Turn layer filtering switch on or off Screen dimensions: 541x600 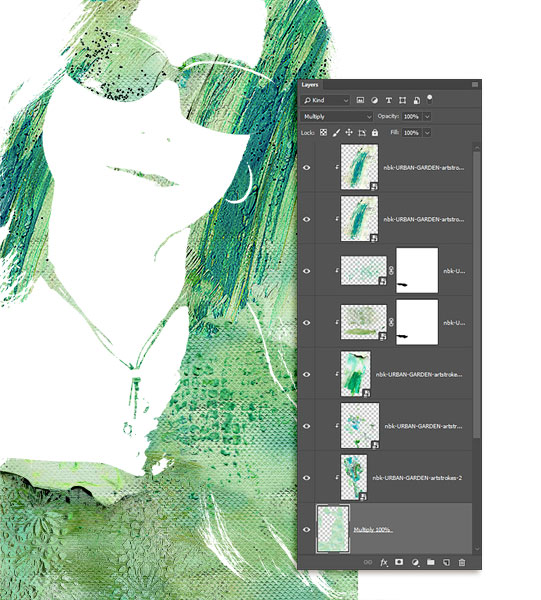click(430, 99)
